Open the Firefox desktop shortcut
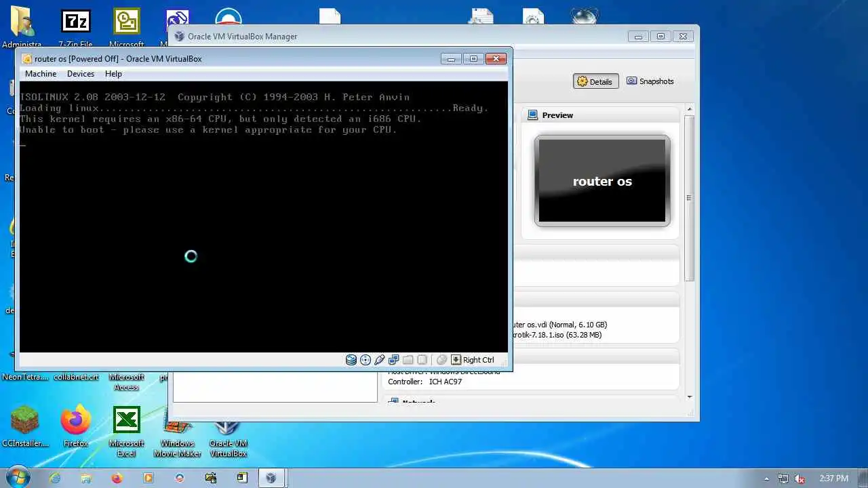The width and height of the screenshot is (868, 488). 75,427
